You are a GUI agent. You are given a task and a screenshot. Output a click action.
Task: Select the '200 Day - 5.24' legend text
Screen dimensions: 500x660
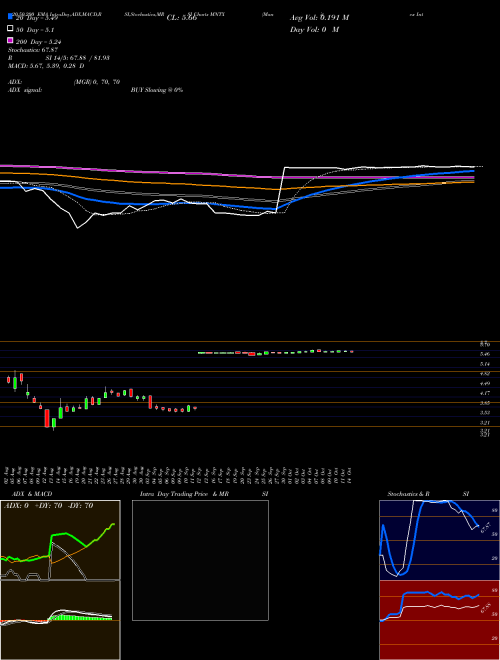(39, 42)
